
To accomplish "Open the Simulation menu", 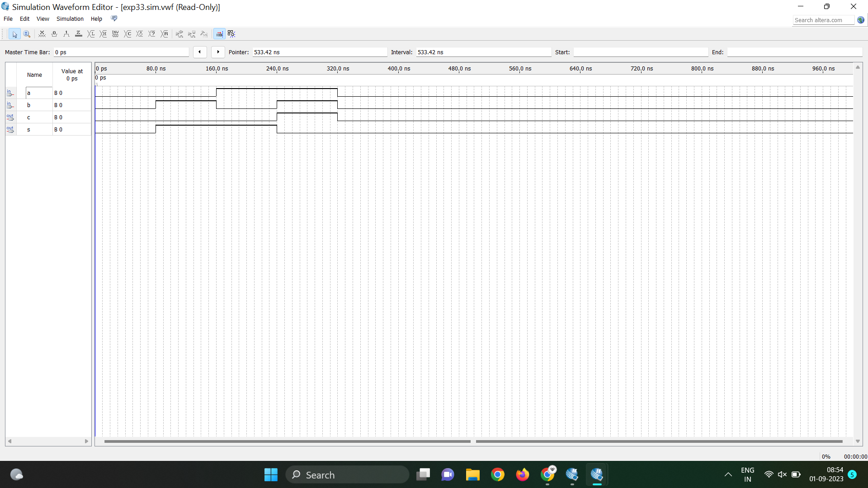I will [70, 19].
